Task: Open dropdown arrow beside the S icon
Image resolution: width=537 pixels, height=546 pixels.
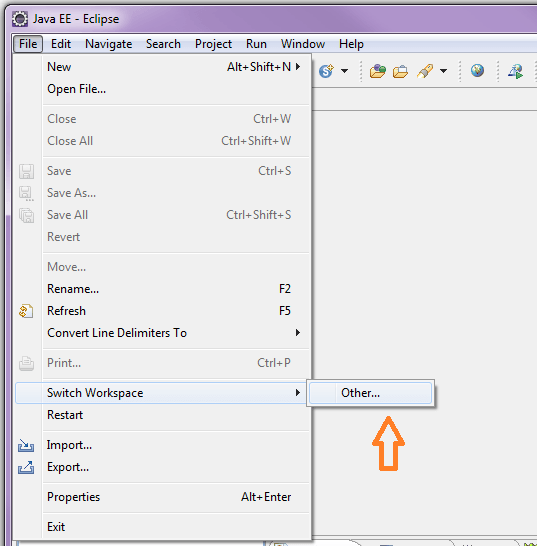Action: [344, 71]
